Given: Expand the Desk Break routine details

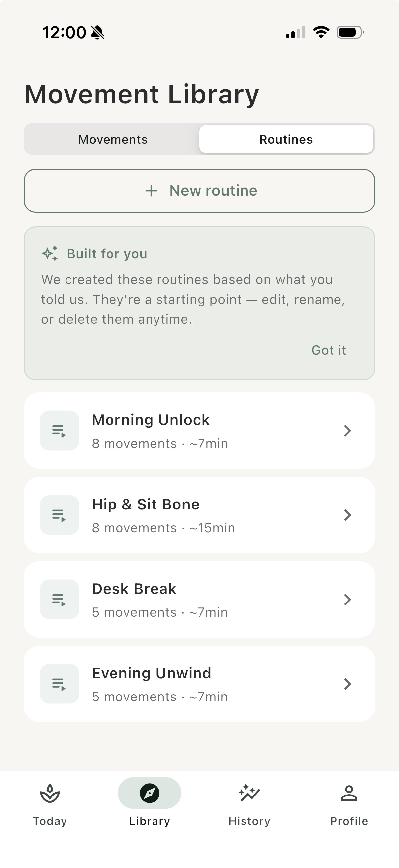Looking at the screenshot, I should point(347,599).
